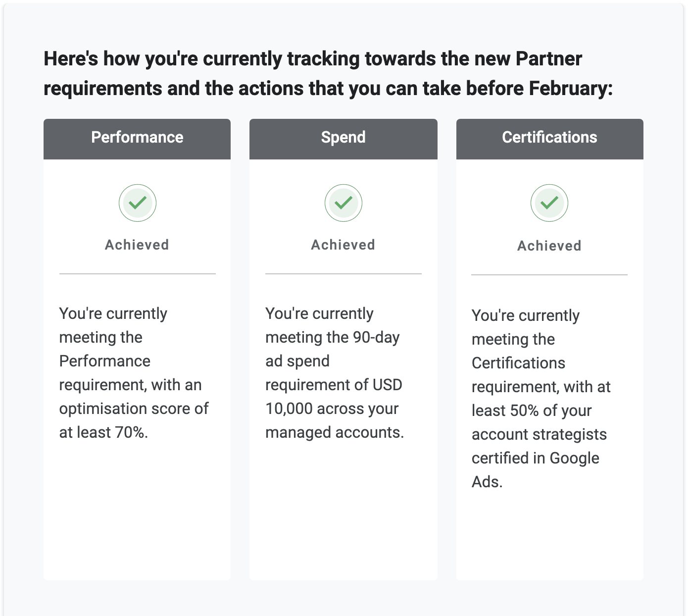This screenshot has width=688, height=616.
Task: Click the divider line in Spend card
Action: tap(344, 273)
